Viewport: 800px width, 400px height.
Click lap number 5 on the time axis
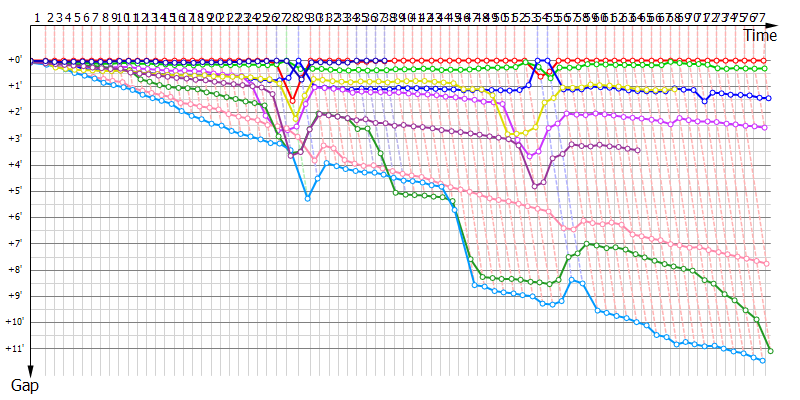click(x=77, y=18)
